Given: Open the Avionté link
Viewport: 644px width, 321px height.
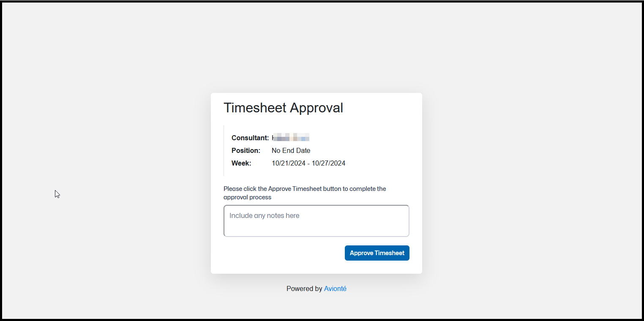Looking at the screenshot, I should (x=335, y=289).
